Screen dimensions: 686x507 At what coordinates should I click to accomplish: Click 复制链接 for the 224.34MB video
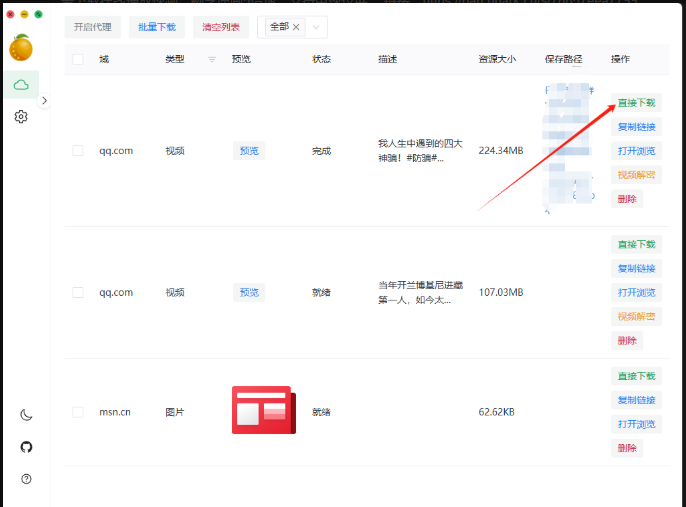click(x=637, y=127)
